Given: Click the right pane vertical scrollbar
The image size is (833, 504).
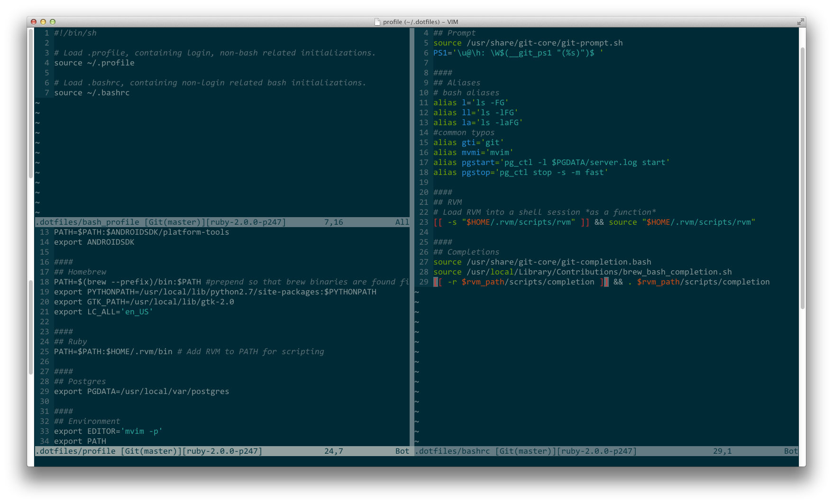Looking at the screenshot, I should (802, 178).
